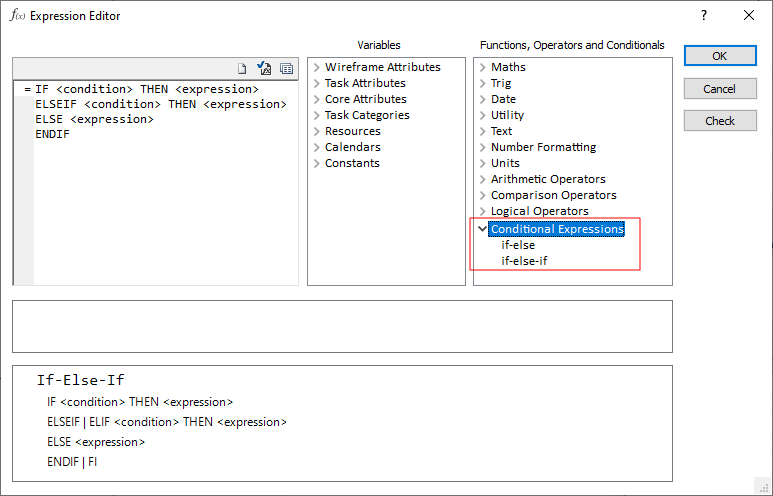Click the new blank expression icon
The width and height of the screenshot is (773, 496).
tap(242, 69)
